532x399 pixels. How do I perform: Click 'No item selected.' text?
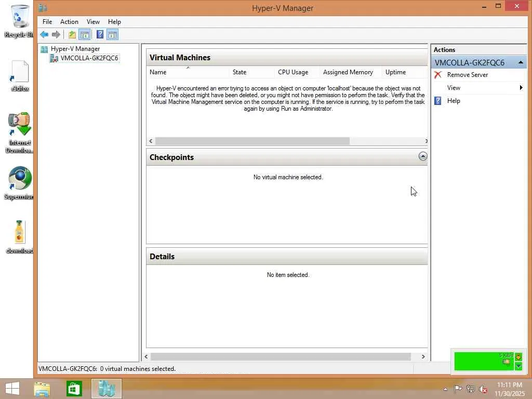[288, 275]
